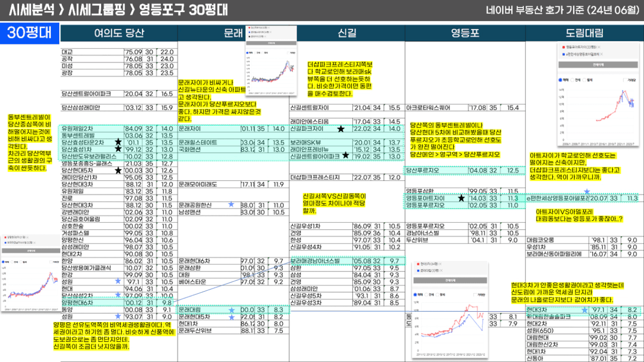Select the 신길 column header
The height and width of the screenshot is (362, 644).
[347, 33]
